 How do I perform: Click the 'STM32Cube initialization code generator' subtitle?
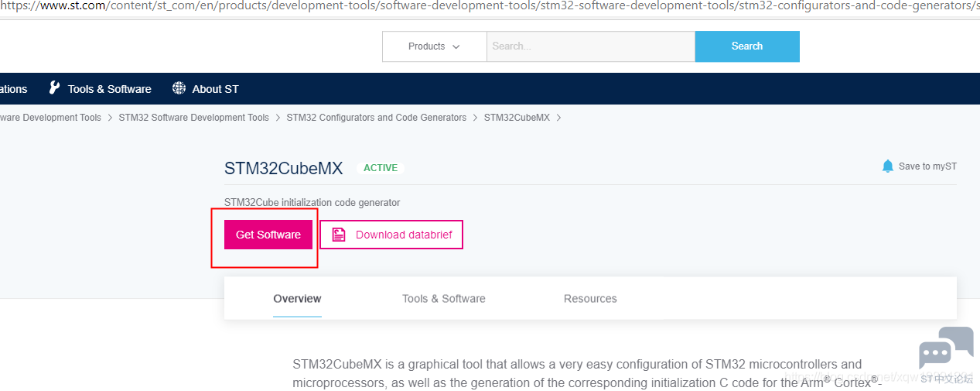[x=312, y=203]
